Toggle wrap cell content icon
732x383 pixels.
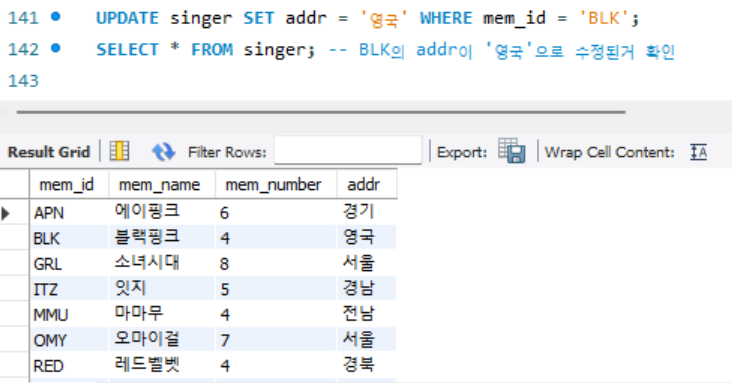(x=698, y=152)
